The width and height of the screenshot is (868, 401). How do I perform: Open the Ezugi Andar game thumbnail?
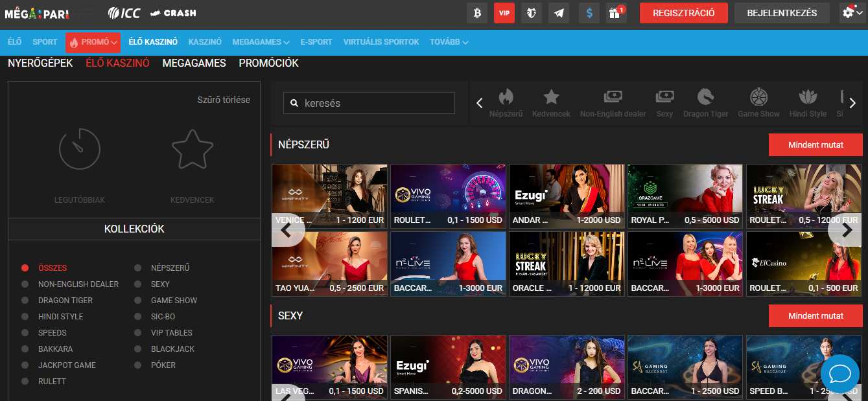click(567, 196)
